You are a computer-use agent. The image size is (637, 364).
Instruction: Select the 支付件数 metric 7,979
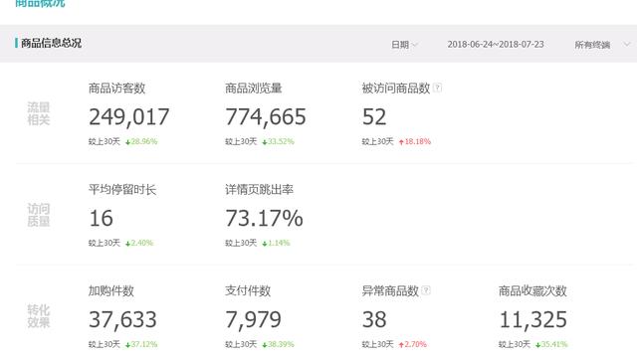[253, 320]
